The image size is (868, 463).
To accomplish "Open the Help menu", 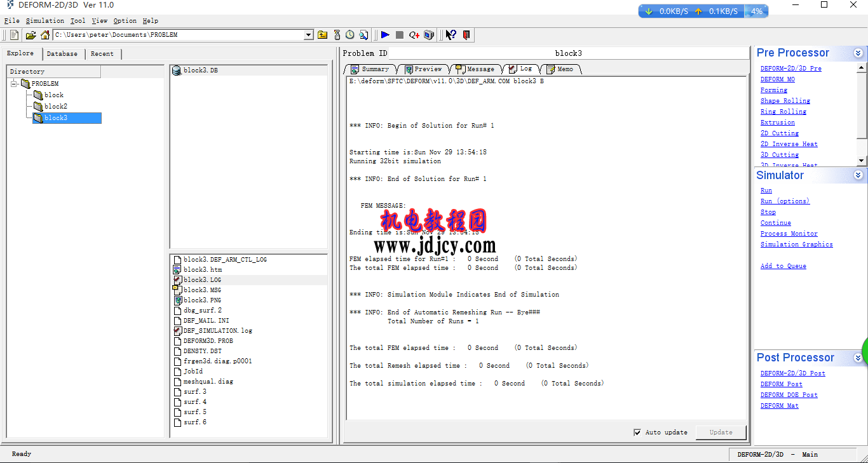I will 151,21.
